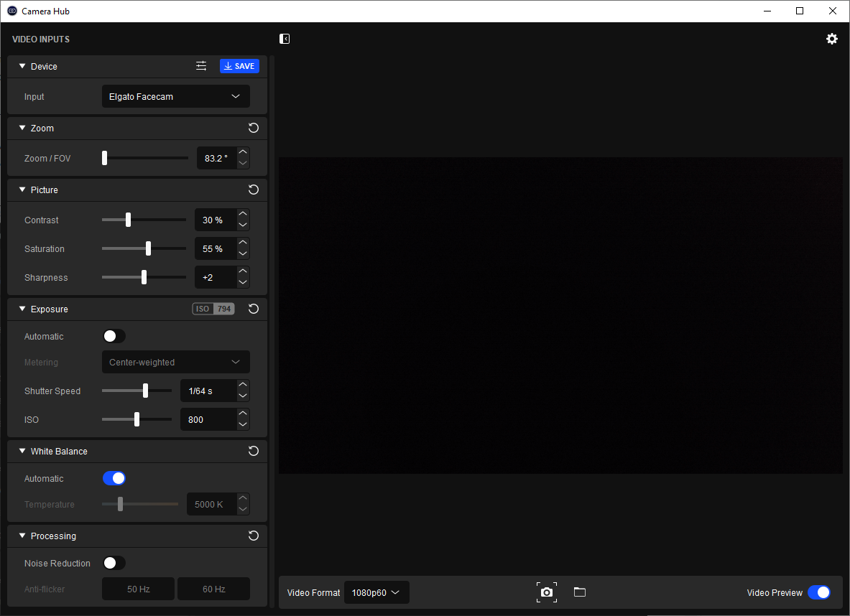Open the Metering mode dropdown
The height and width of the screenshot is (616, 850).
point(175,362)
